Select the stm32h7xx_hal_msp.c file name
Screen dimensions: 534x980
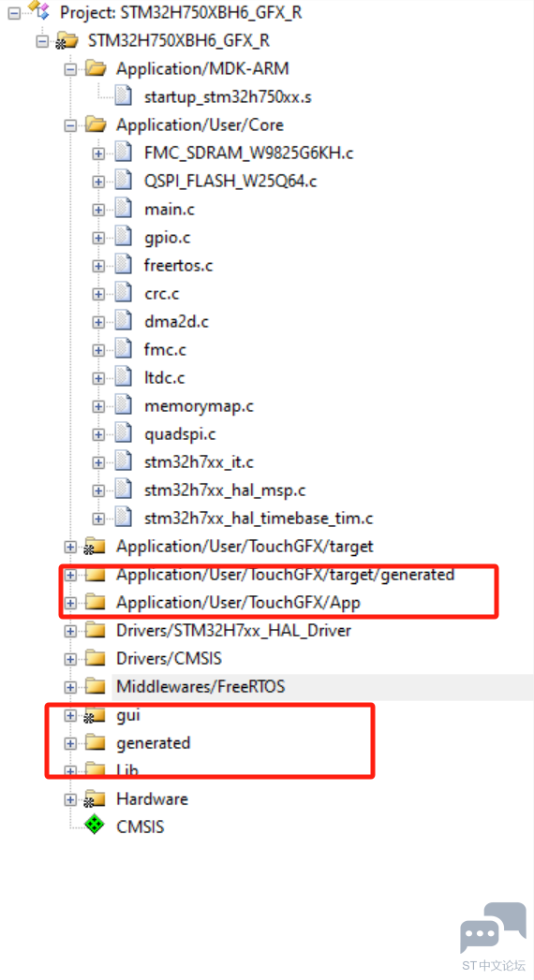point(225,490)
